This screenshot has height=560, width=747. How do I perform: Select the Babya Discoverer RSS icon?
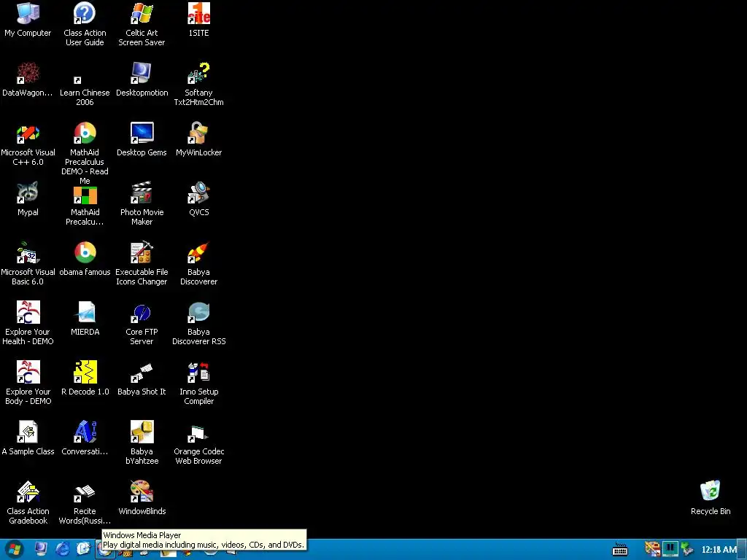coord(198,312)
